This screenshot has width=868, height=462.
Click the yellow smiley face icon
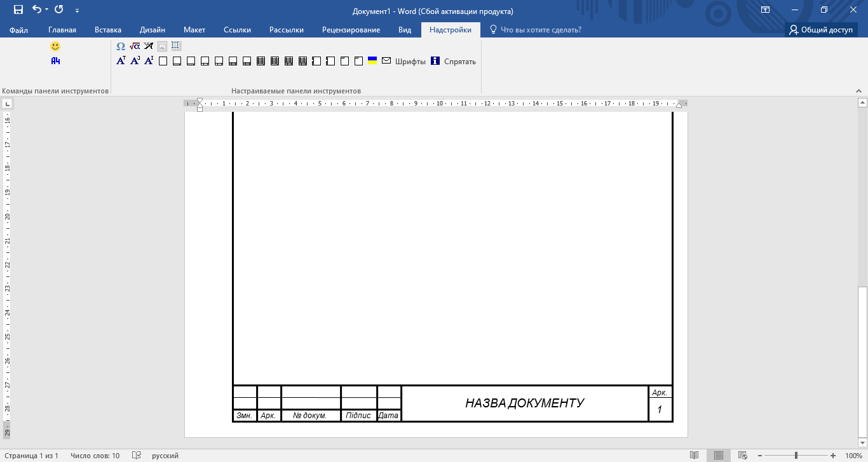pos(55,46)
